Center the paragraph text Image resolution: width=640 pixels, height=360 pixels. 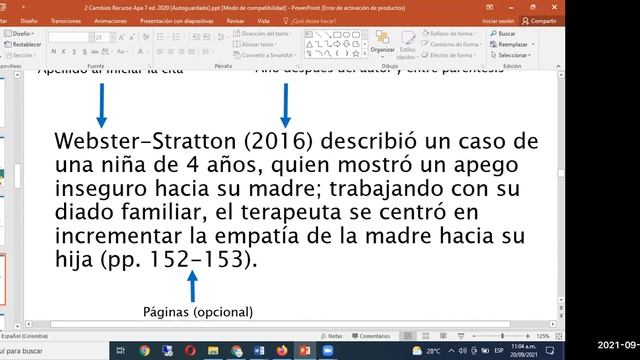point(171,52)
